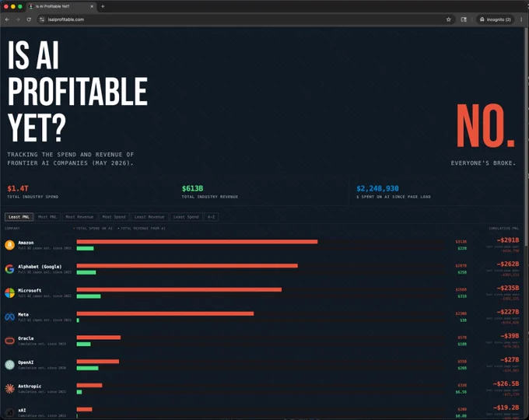
Task: Click the $2,248,930 spent since page load counter
Action: 377,188
